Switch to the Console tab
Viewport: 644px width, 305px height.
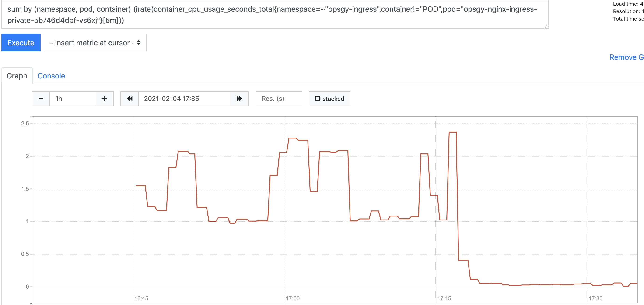[x=51, y=76]
